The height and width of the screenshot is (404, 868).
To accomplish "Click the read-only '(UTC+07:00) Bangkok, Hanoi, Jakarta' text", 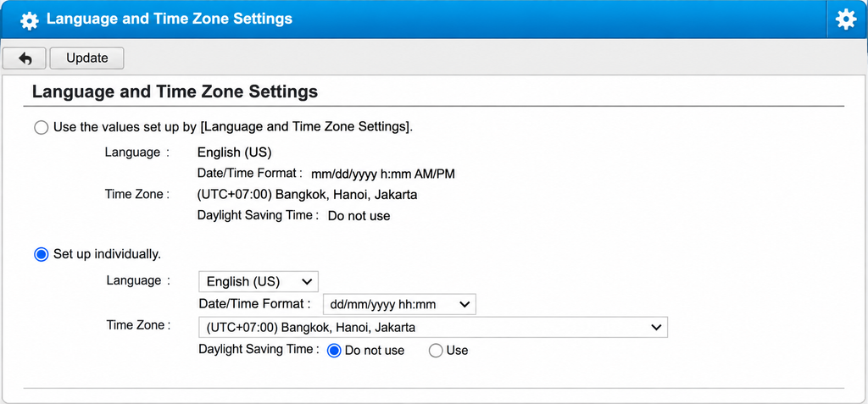I will [x=307, y=195].
